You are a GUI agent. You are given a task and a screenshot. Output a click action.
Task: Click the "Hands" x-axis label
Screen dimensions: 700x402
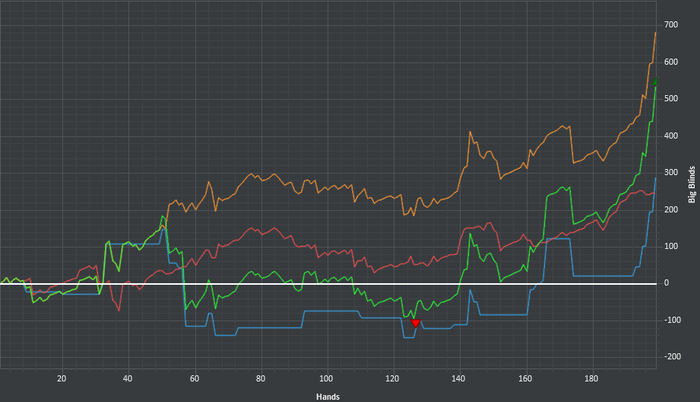pos(328,397)
